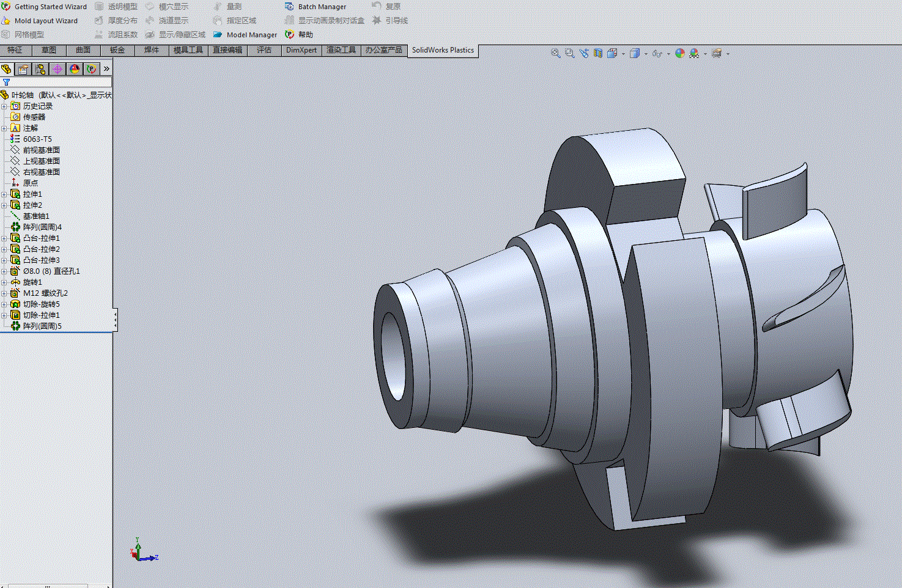The image size is (902, 588).
Task: Open the DisplayManager panel tab
Action: (75, 69)
